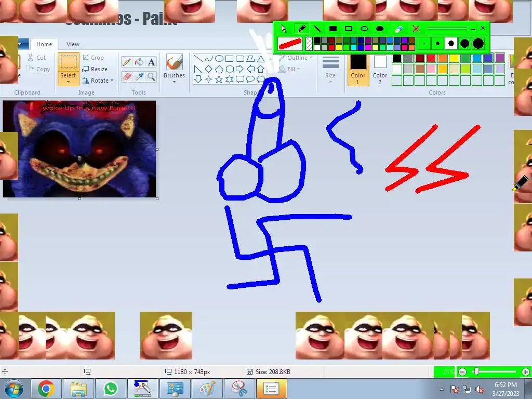Select the line tool in green toolbar
This screenshot has height=399, width=532.
pyautogui.click(x=317, y=29)
